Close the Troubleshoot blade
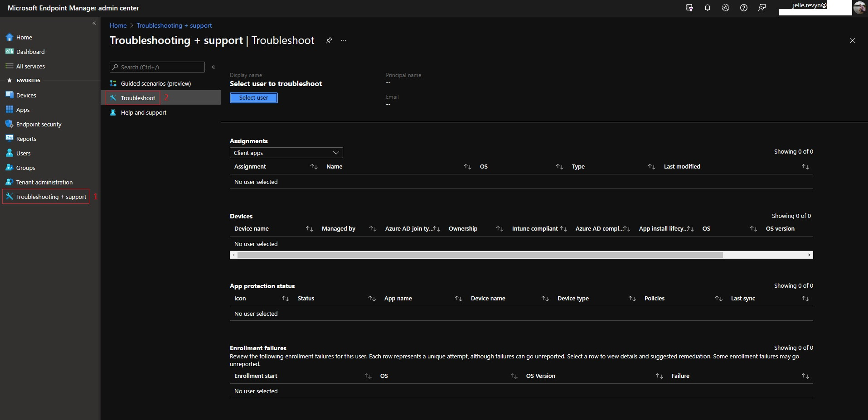The height and width of the screenshot is (420, 868). (853, 40)
